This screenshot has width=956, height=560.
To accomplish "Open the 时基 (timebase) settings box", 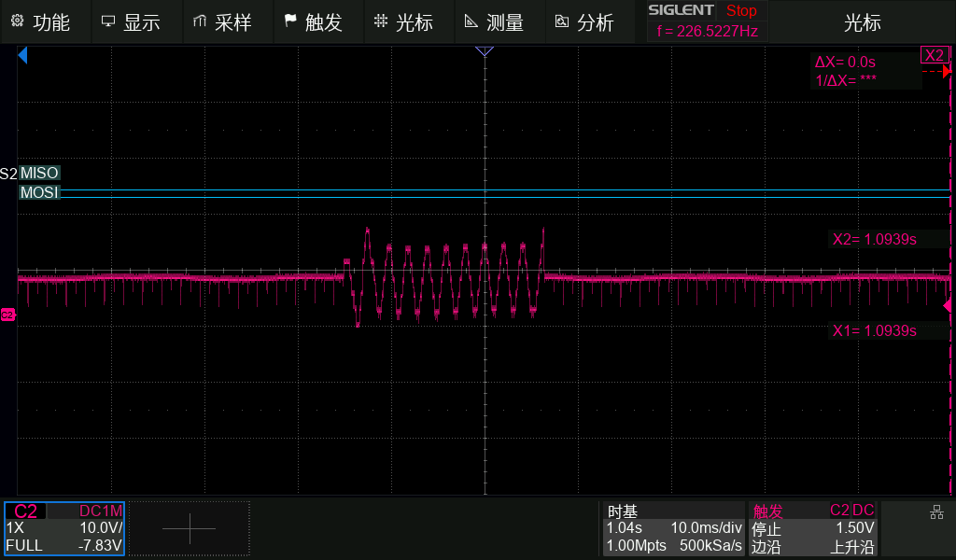I will pyautogui.click(x=674, y=528).
